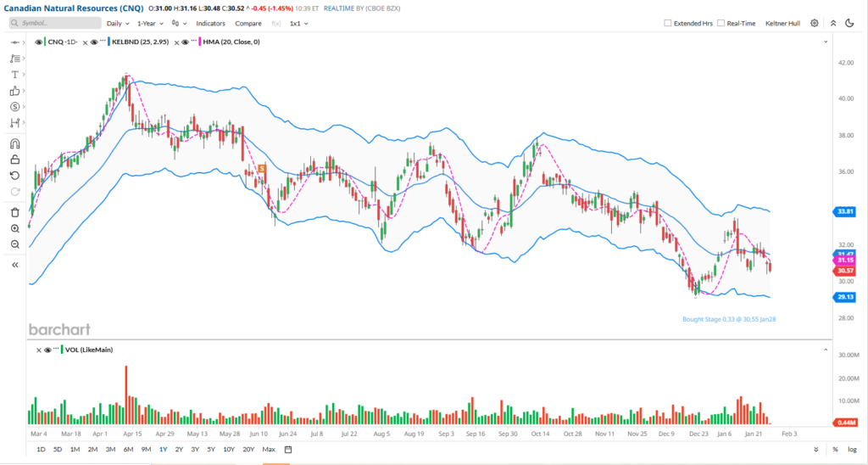Open the Compare menu
The height and width of the screenshot is (465, 868).
(248, 24)
